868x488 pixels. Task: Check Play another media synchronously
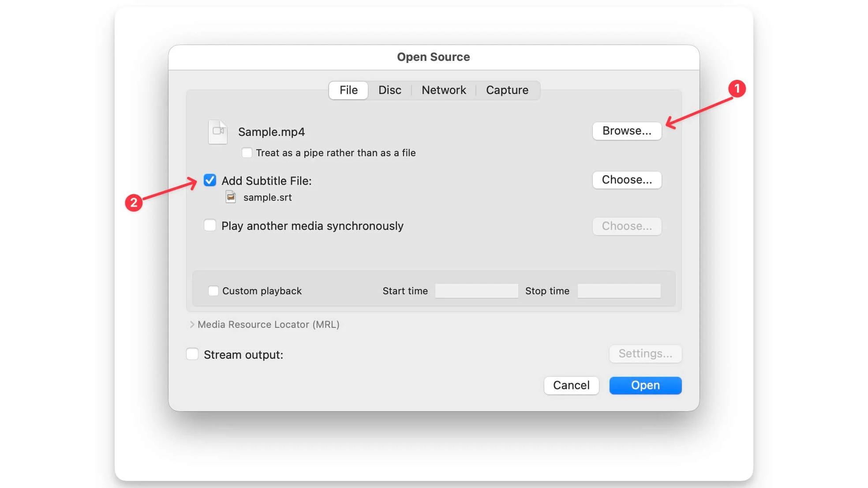(210, 225)
